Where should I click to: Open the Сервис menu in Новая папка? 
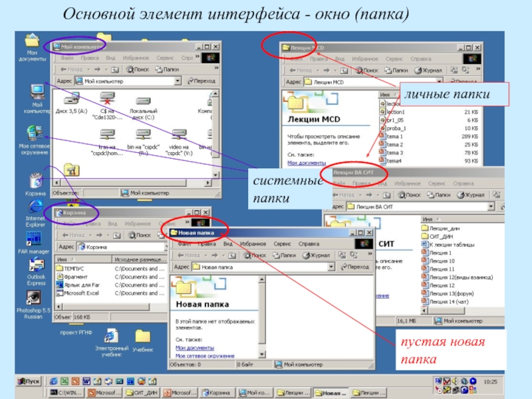click(282, 243)
